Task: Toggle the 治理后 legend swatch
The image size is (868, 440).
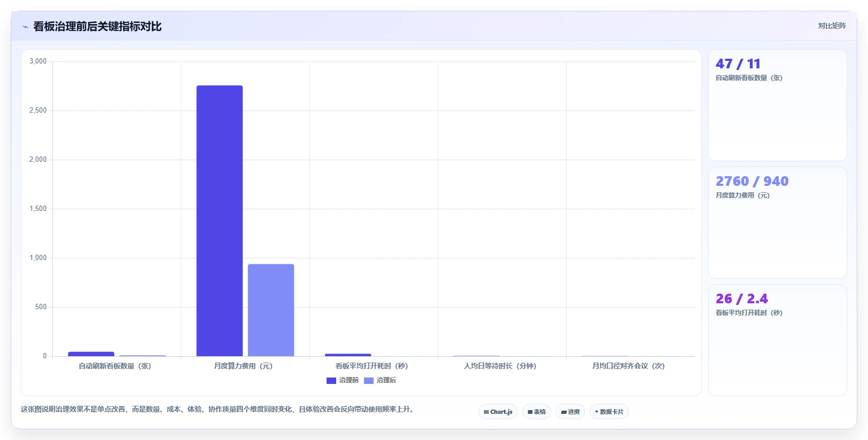Action: [369, 381]
